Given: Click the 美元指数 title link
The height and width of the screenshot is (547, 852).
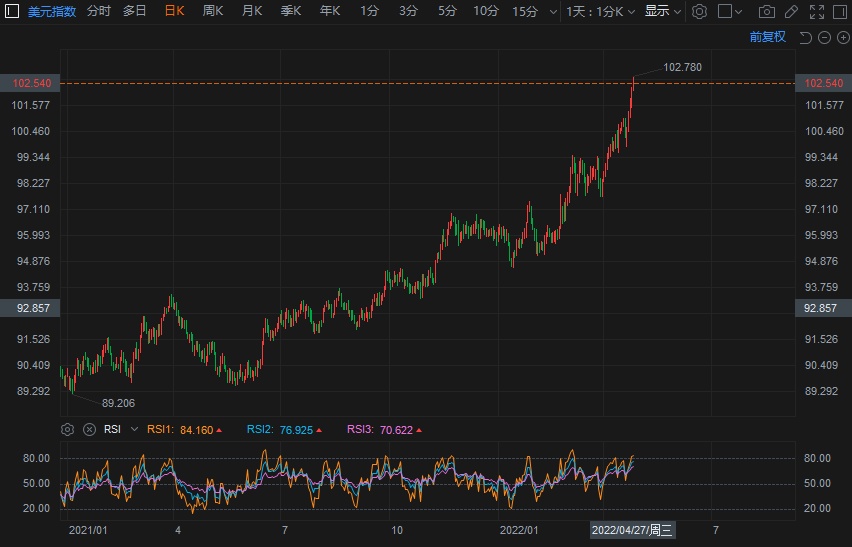Looking at the screenshot, I should (x=52, y=12).
